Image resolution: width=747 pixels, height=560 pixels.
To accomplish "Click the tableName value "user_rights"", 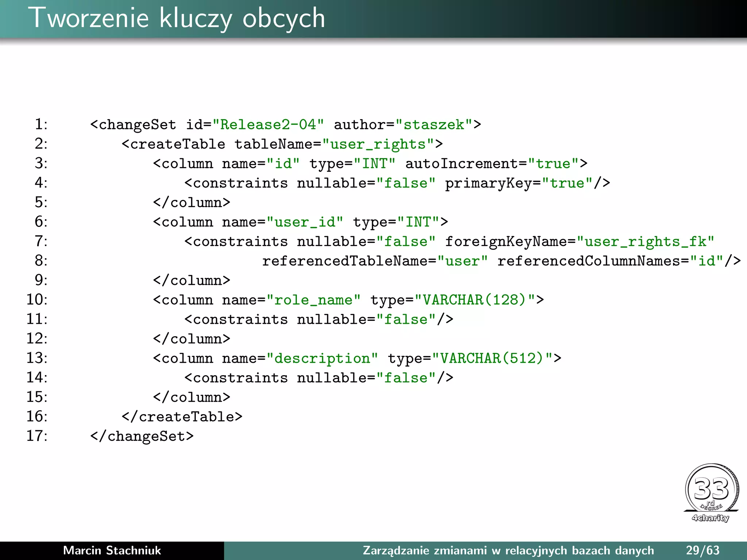I will coord(378,144).
